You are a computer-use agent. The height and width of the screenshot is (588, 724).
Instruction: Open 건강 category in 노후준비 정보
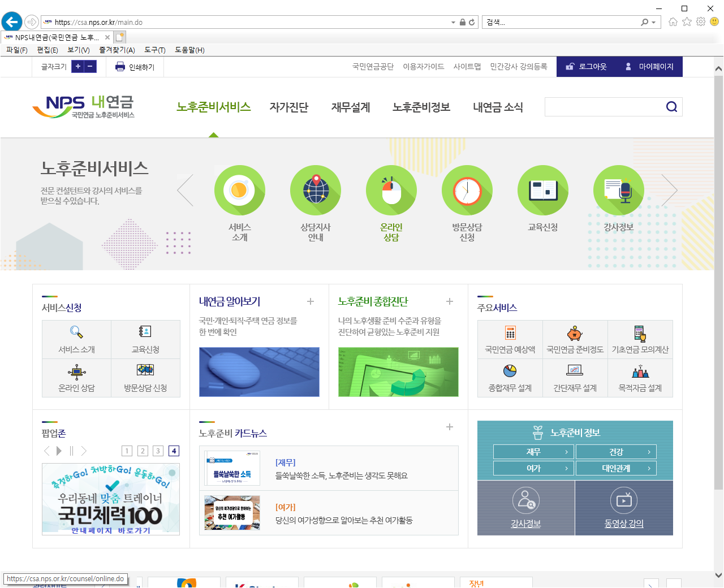(616, 452)
